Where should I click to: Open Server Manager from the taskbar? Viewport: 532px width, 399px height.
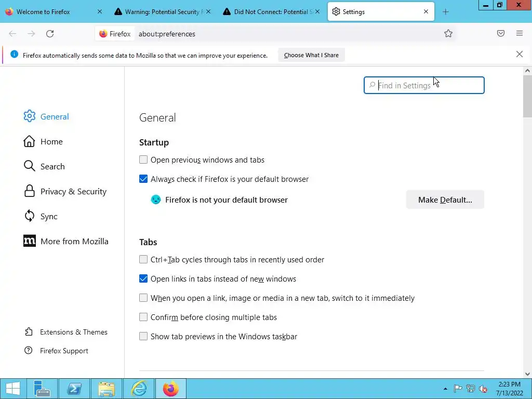[x=42, y=389]
